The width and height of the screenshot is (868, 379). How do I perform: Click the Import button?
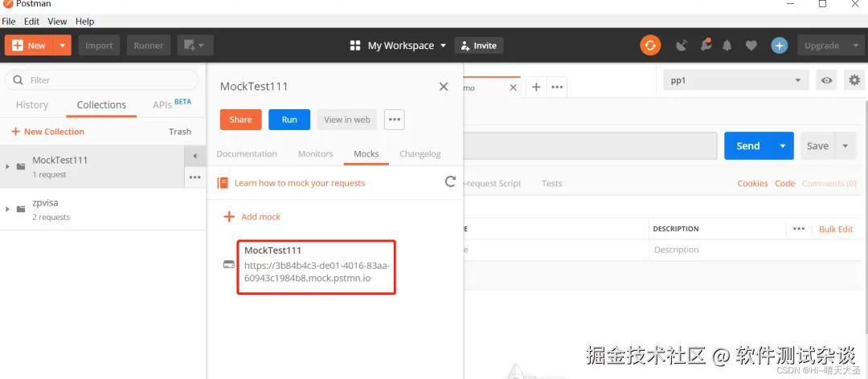coord(99,46)
